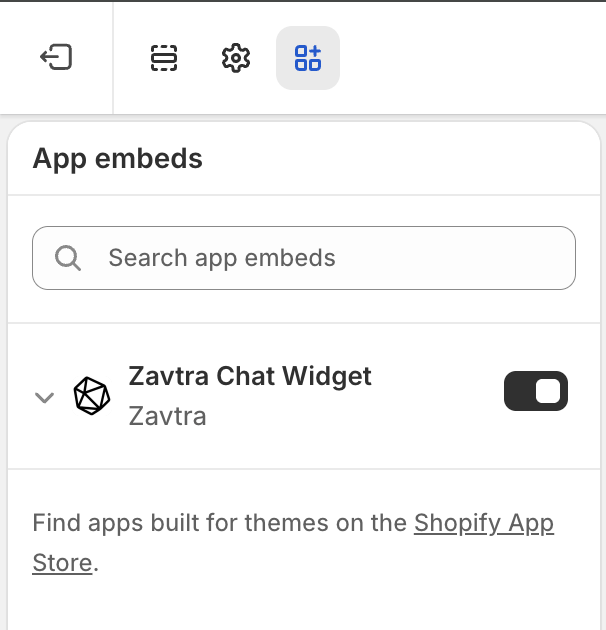Open Theme settings gear icon
The image size is (606, 630).
[x=235, y=58]
